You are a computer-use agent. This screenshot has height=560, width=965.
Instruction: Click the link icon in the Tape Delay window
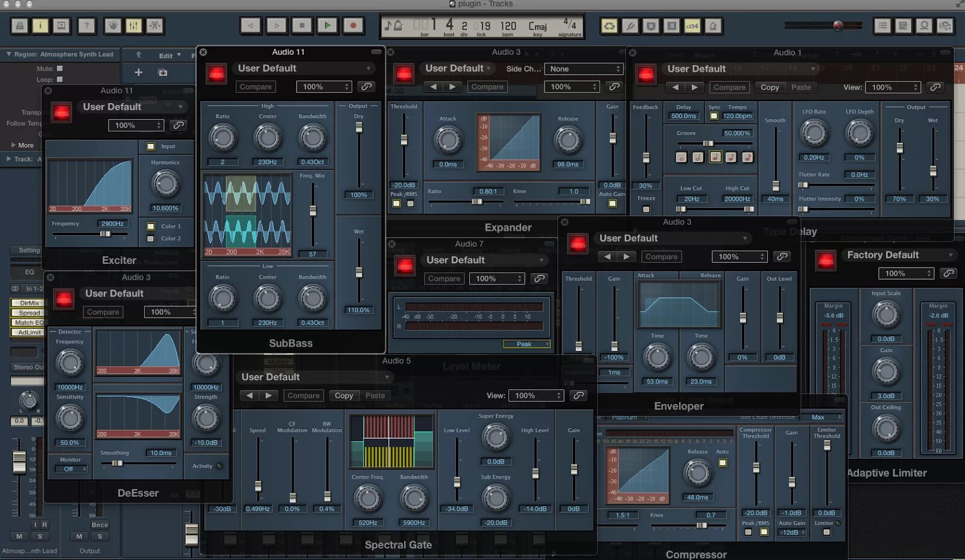pos(935,87)
